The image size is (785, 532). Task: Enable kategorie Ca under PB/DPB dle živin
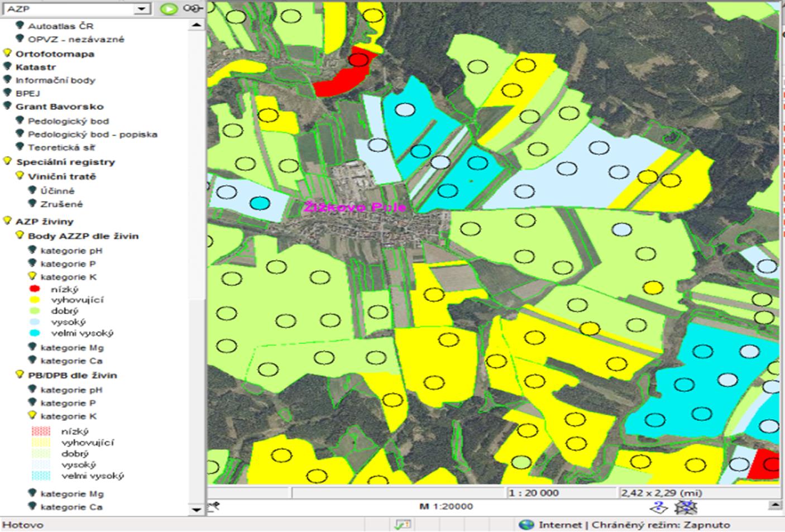click(32, 506)
